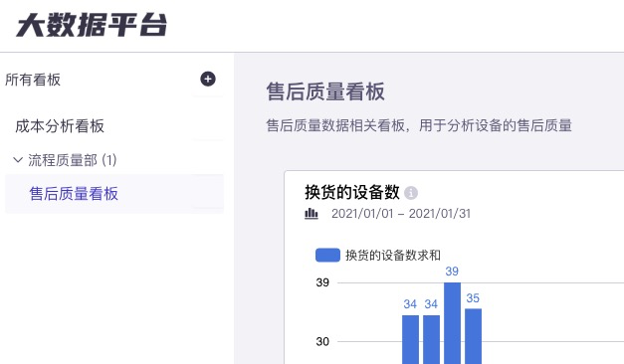
Task: Click the 售后质量看板 page title
Action: (x=325, y=91)
